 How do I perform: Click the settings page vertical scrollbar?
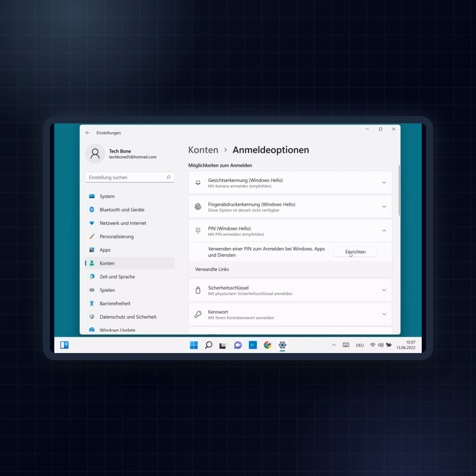399,191
